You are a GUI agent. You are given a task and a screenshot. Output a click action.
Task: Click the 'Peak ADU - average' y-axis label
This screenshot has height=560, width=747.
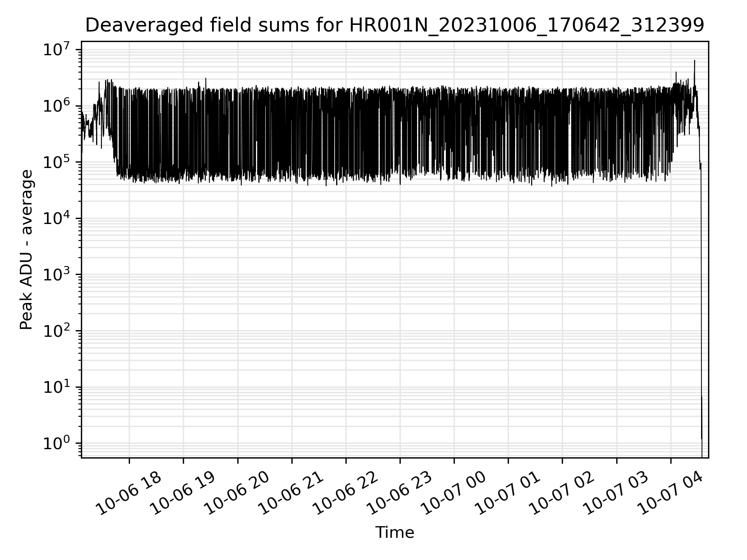point(26,250)
